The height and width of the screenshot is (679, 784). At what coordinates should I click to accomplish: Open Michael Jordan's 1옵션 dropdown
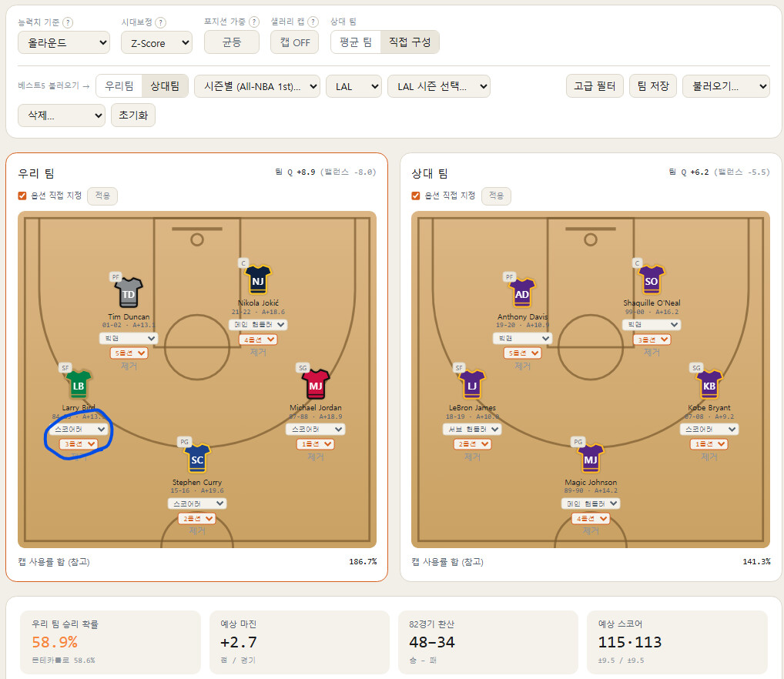pos(316,443)
